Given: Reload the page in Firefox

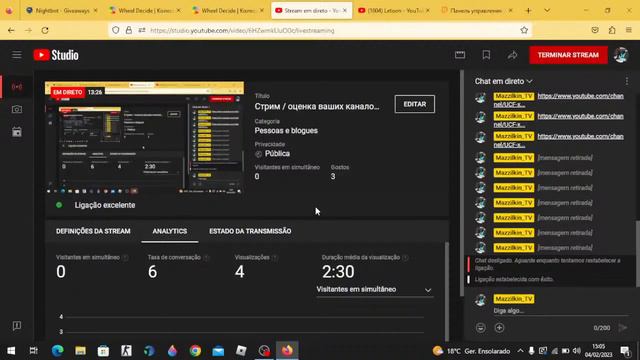Looking at the screenshot, I should 45,30.
